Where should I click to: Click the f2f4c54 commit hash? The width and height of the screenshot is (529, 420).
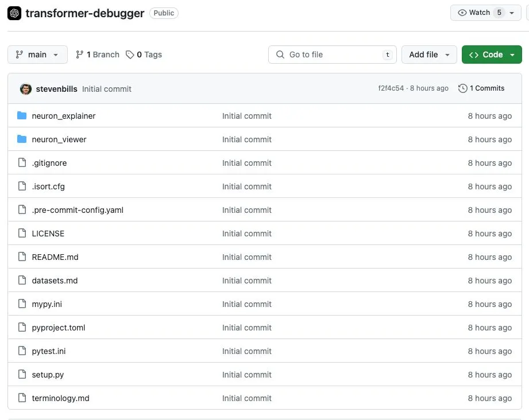[x=391, y=88]
